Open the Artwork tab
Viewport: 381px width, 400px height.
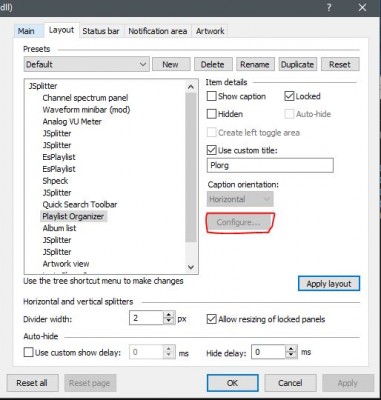coord(210,31)
